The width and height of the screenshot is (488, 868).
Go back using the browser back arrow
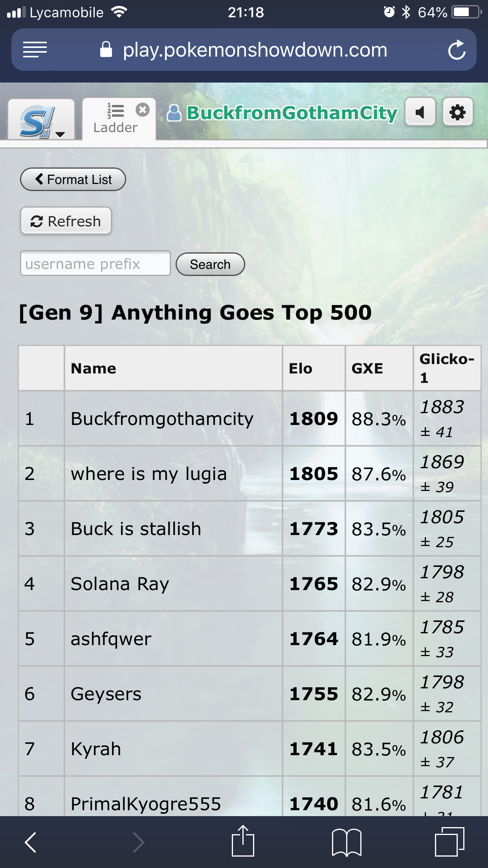(31, 842)
